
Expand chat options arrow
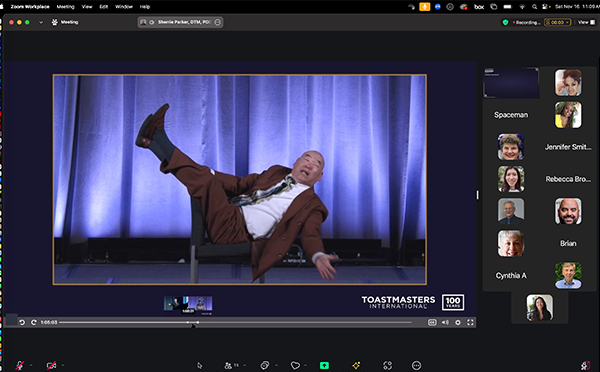pyautogui.click(x=276, y=365)
